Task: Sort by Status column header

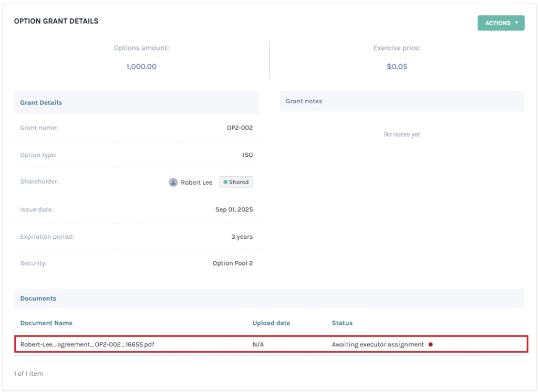Action: 342,323
